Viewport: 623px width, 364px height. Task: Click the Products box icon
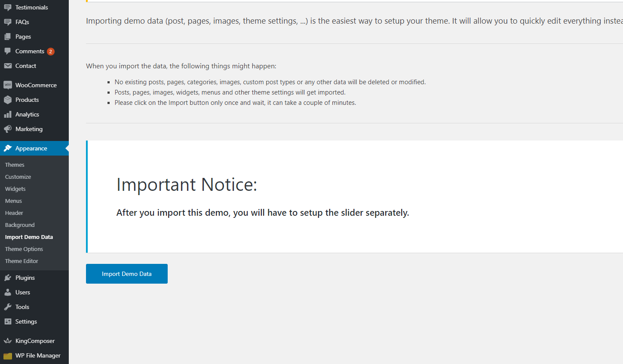pyautogui.click(x=8, y=100)
